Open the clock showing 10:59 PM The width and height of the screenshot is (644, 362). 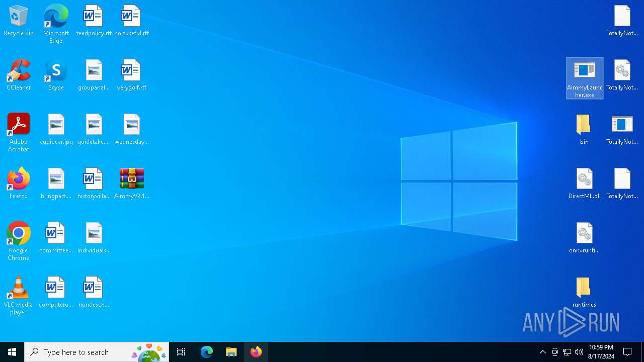tap(601, 352)
